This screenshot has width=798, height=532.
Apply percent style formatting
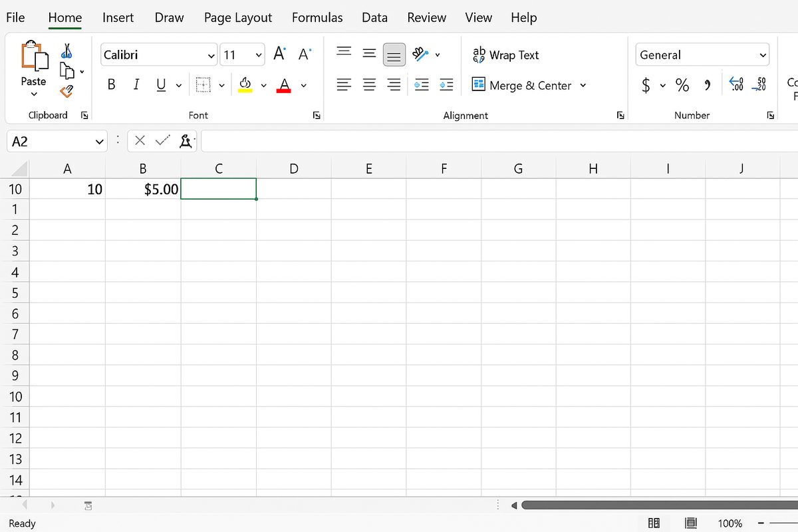pos(682,84)
